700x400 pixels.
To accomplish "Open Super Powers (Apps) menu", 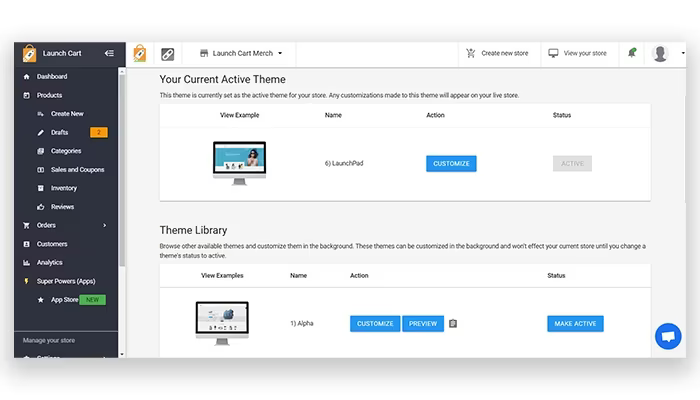I will (x=66, y=281).
